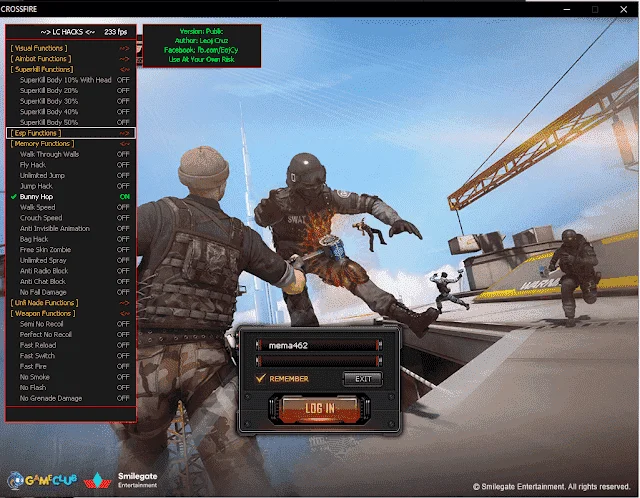
Task: Click the username field containing mema462
Action: coord(319,346)
